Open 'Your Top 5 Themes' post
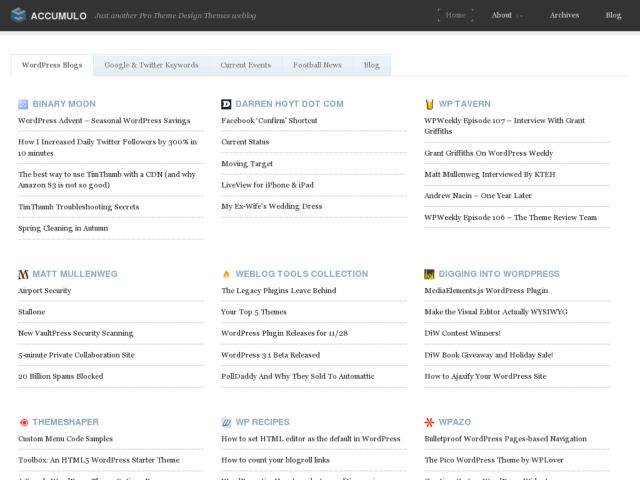The width and height of the screenshot is (640, 480). 253,312
